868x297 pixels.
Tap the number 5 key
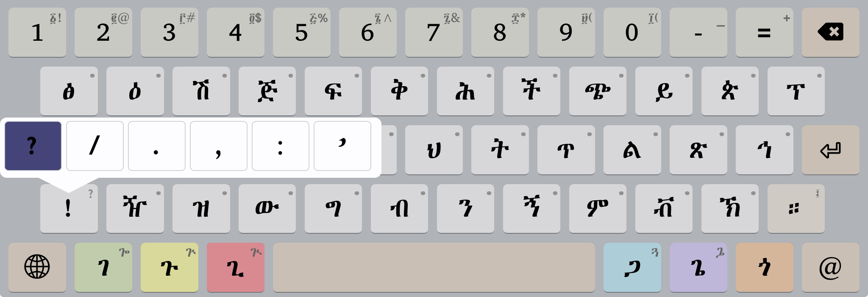(x=302, y=32)
